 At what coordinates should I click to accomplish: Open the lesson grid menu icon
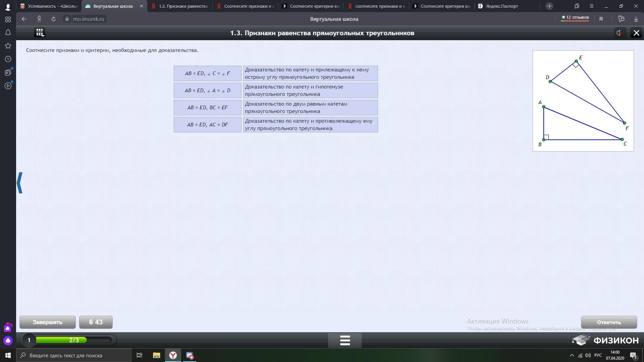40,33
